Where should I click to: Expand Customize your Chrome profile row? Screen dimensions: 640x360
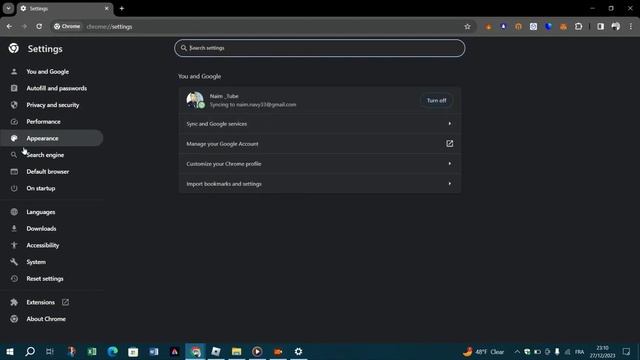click(320, 164)
